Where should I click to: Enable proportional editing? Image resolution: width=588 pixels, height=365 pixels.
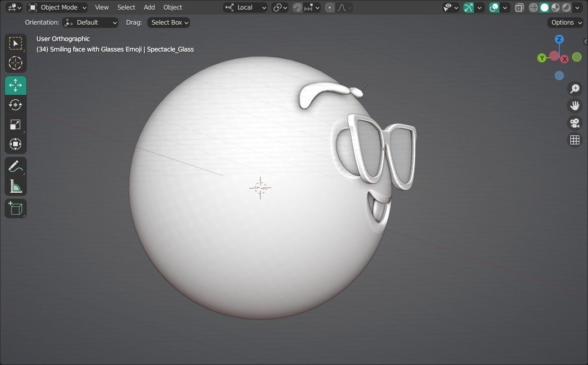pyautogui.click(x=330, y=7)
